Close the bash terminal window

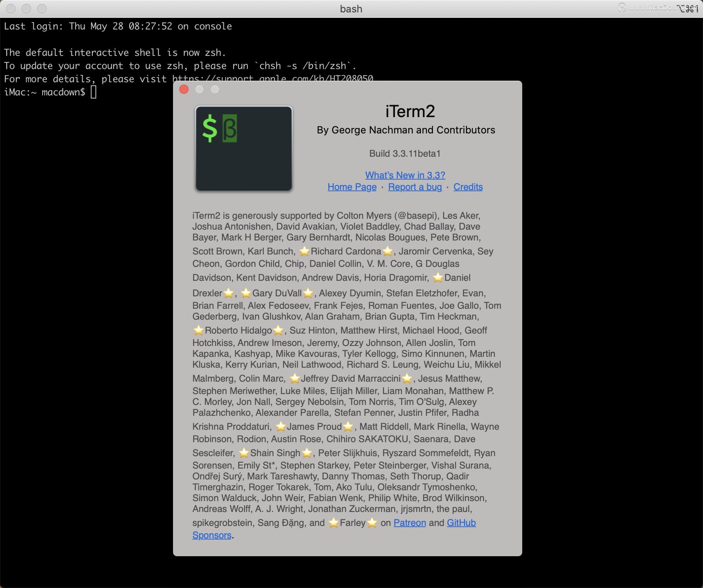pyautogui.click(x=11, y=9)
